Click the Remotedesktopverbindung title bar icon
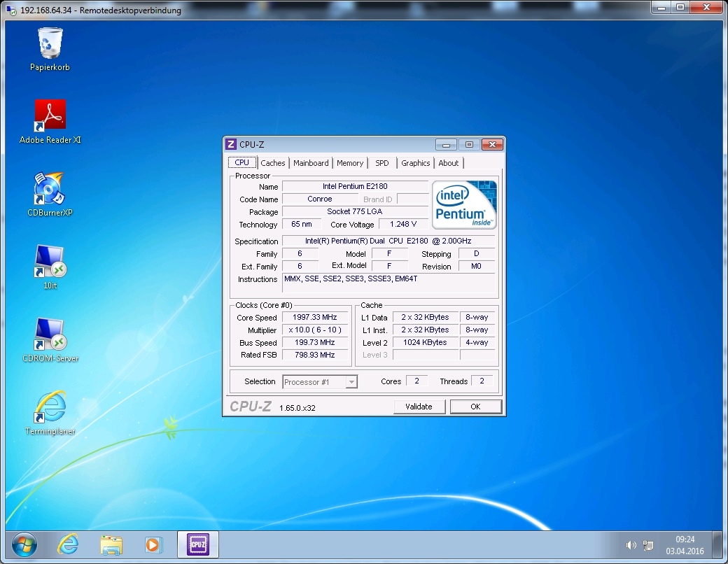Viewport: 728px width, 564px height. click(12, 10)
